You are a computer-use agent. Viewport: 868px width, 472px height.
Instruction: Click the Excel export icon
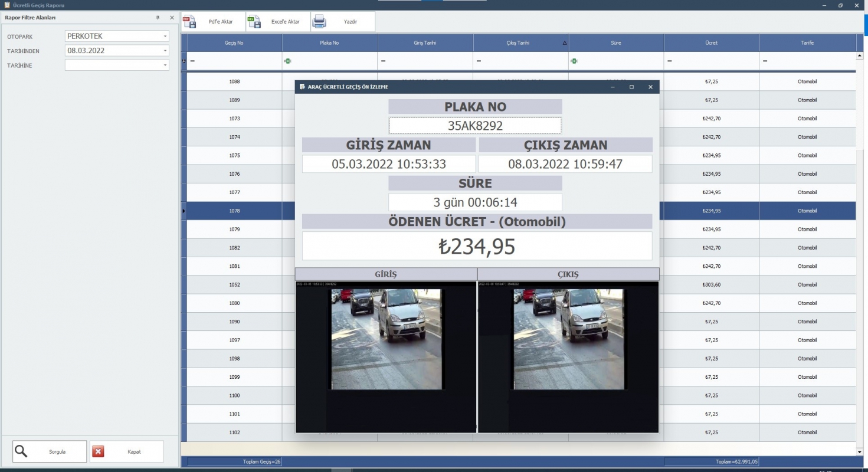point(254,22)
